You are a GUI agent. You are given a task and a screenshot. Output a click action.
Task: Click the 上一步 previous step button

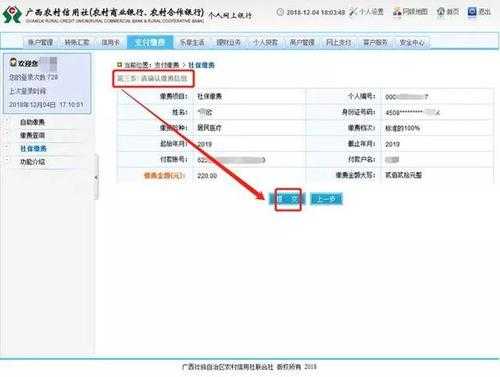(326, 199)
